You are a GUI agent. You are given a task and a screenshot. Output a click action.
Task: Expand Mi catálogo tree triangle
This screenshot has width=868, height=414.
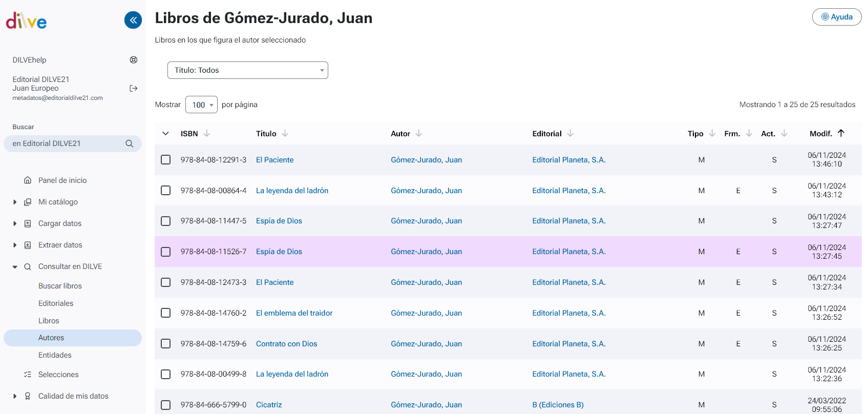tap(15, 202)
